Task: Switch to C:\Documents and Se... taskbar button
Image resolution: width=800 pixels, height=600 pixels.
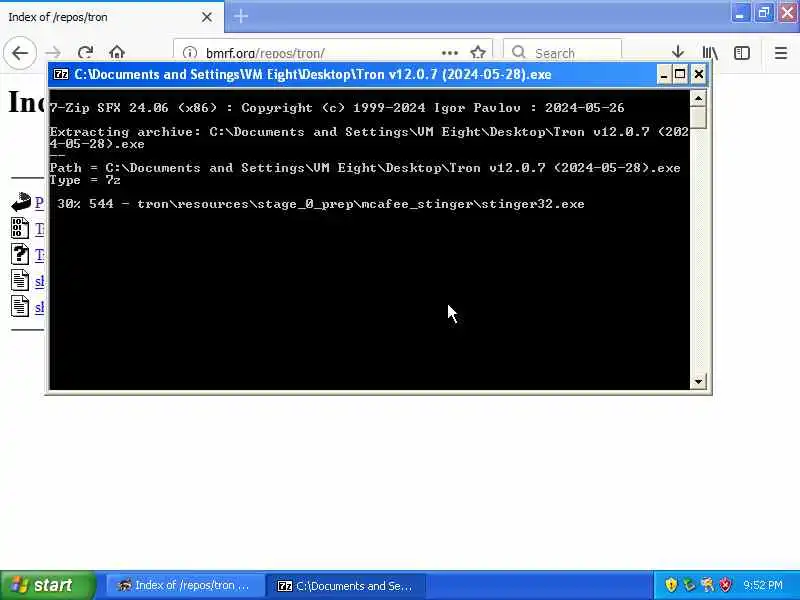Action: [346, 586]
